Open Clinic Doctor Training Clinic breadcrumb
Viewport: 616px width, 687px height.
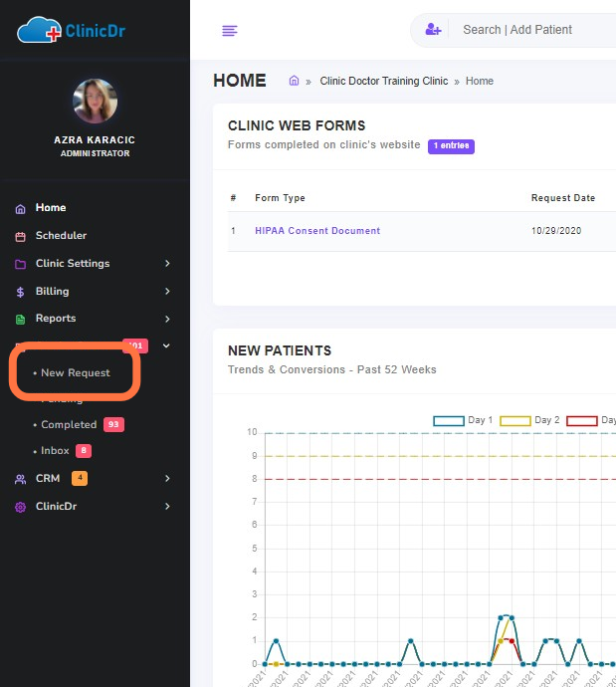click(x=384, y=81)
